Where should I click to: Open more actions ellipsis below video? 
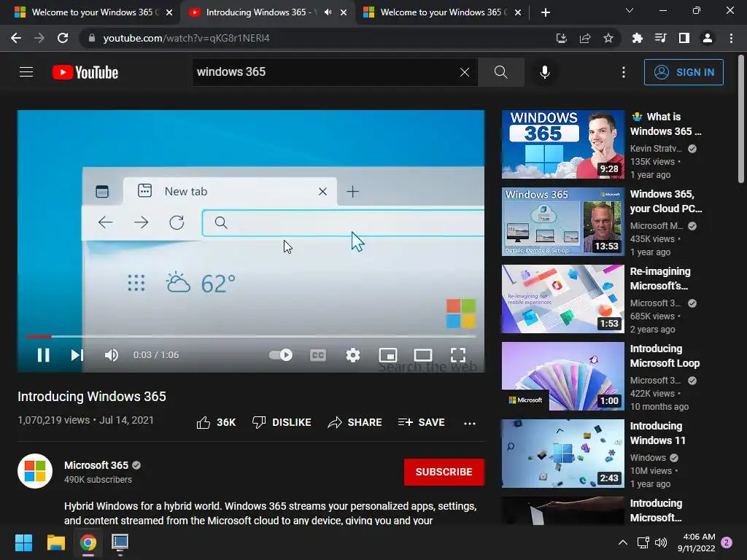point(470,423)
